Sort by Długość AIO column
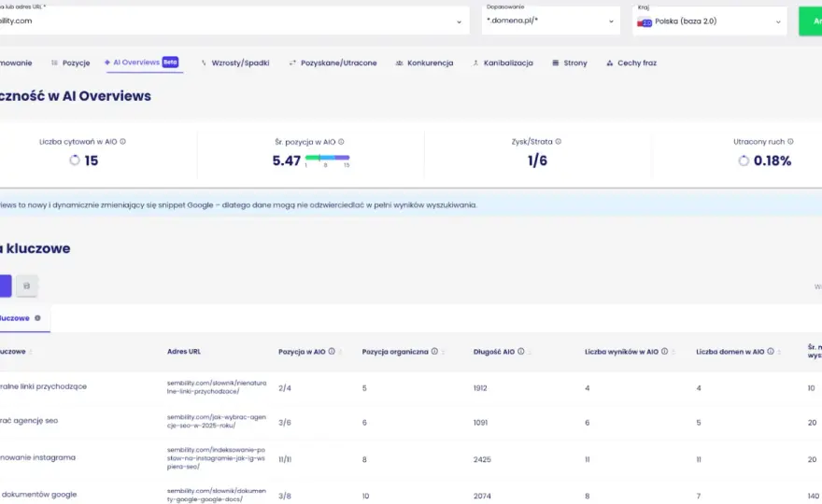The image size is (822, 504). [530, 352]
